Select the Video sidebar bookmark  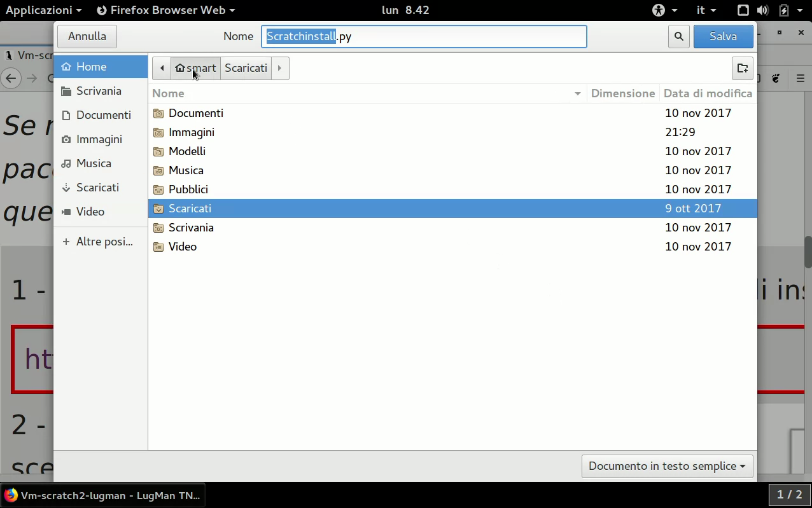pos(90,212)
